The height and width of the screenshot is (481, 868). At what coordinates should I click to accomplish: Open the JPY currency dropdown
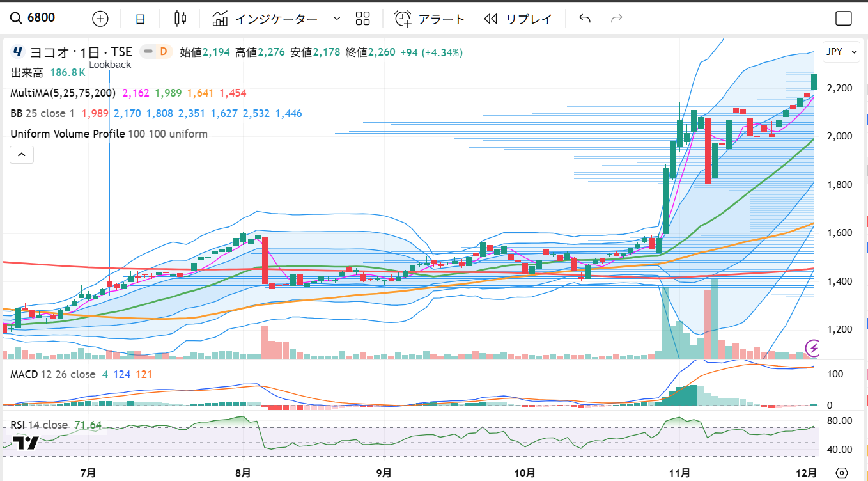click(x=841, y=52)
